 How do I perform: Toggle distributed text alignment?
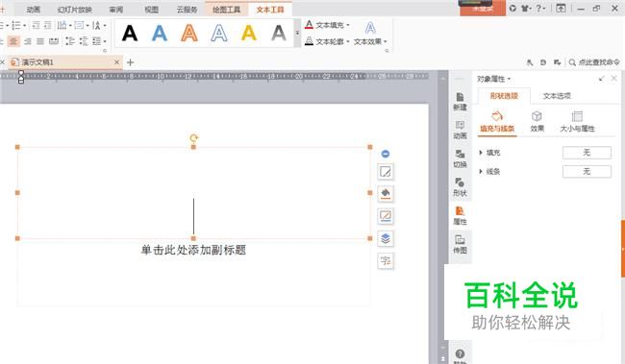(54, 41)
